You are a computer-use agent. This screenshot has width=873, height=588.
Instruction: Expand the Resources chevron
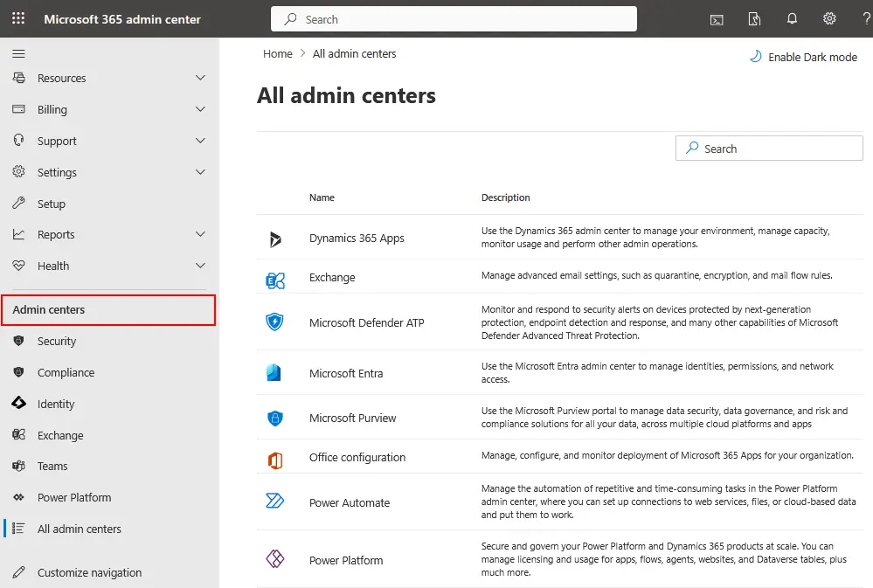click(200, 78)
